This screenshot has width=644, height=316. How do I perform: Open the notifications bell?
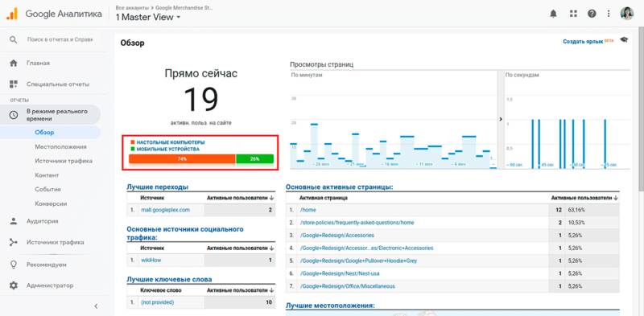coord(553,14)
